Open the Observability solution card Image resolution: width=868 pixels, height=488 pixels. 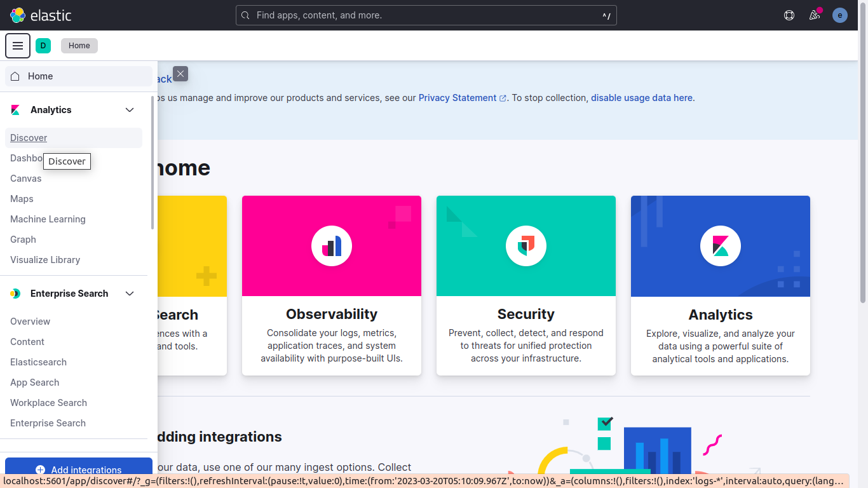click(332, 285)
